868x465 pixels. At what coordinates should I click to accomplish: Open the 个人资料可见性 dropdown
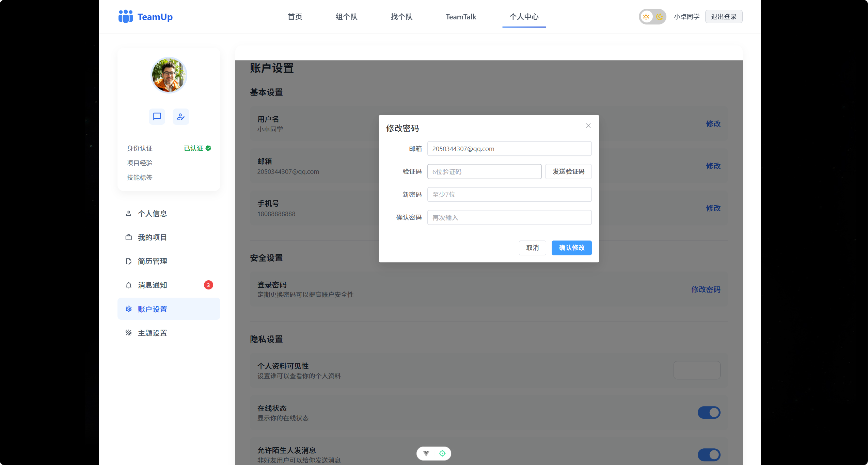697,370
